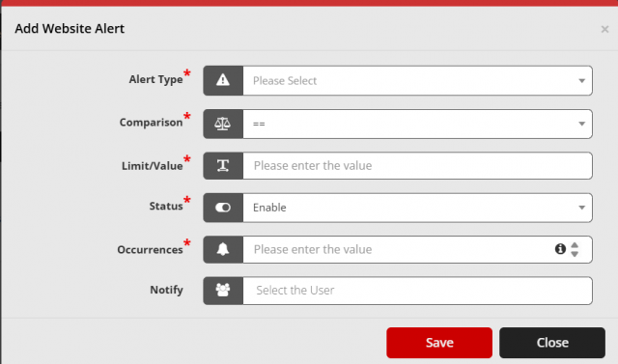This screenshot has height=364, width=618.
Task: Open the Alert Type dropdown
Action: tap(417, 81)
